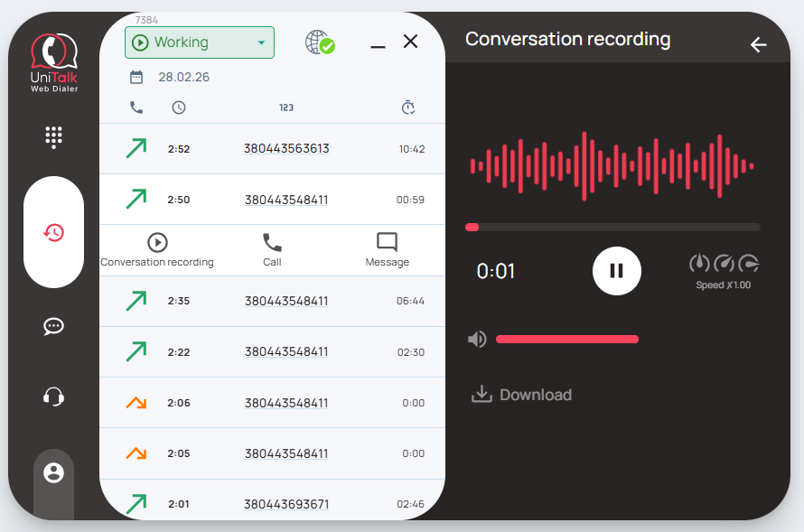The height and width of the screenshot is (532, 804).
Task: Open the user profile icon
Action: pos(53,472)
